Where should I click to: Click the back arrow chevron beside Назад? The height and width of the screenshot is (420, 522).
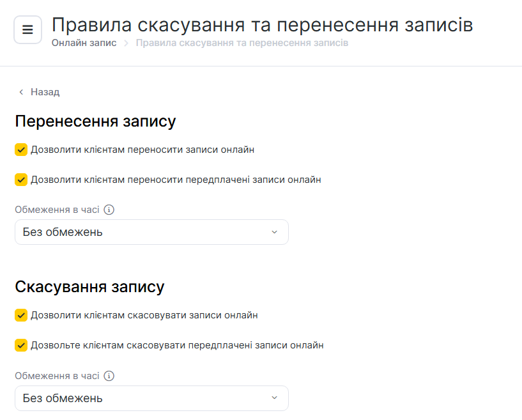(21, 92)
